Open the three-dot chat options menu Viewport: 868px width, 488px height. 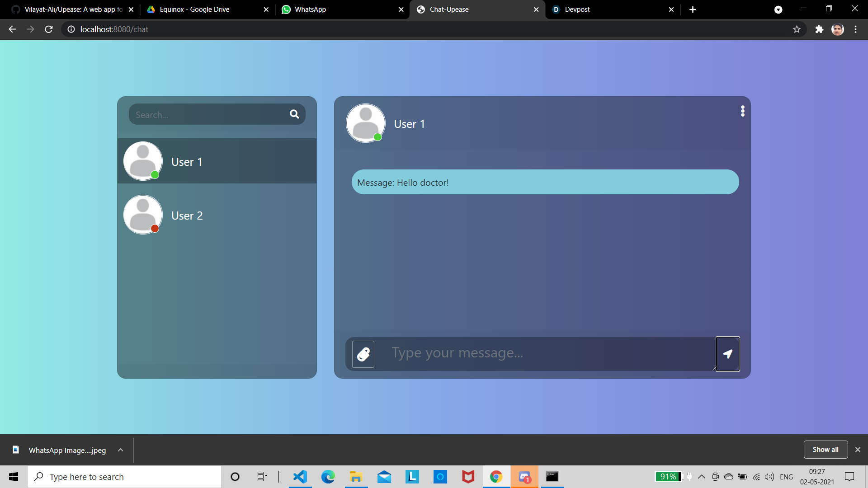click(x=742, y=111)
